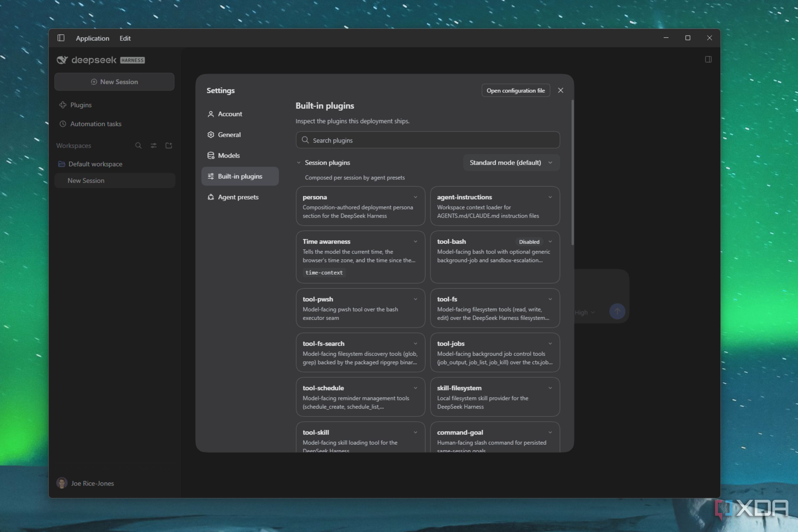The height and width of the screenshot is (532, 798).
Task: Click Joe Rice-Jones avatar picture
Action: (x=62, y=483)
